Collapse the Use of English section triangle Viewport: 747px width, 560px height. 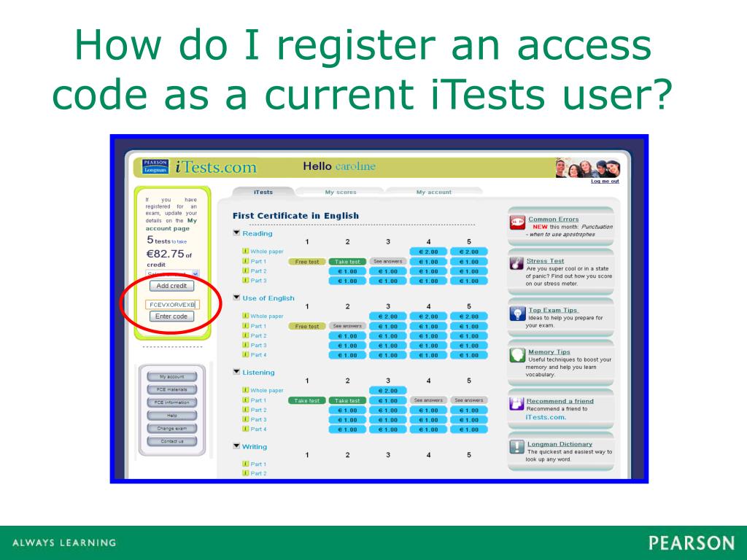coord(236,297)
